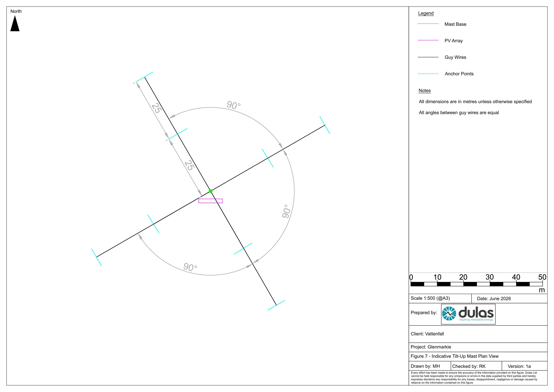Click the black North arrow symbol

[x=15, y=23]
